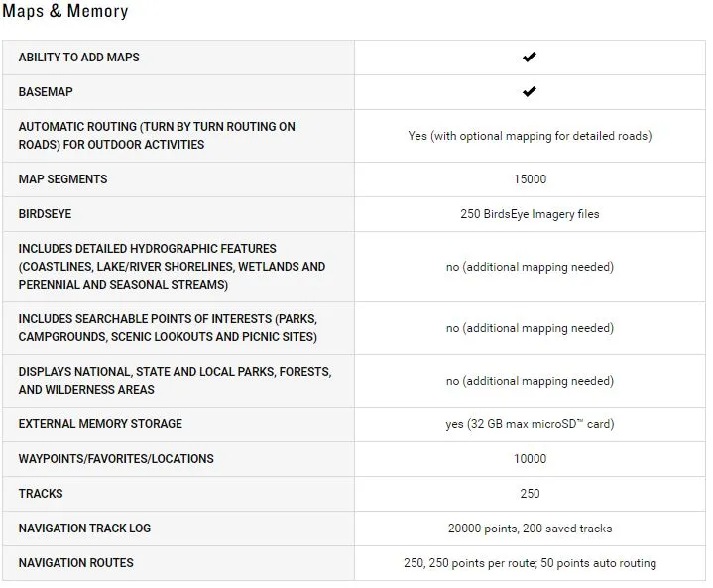The height and width of the screenshot is (588, 713).
Task: Select the External Memory Storage label
Action: pyautogui.click(x=100, y=423)
